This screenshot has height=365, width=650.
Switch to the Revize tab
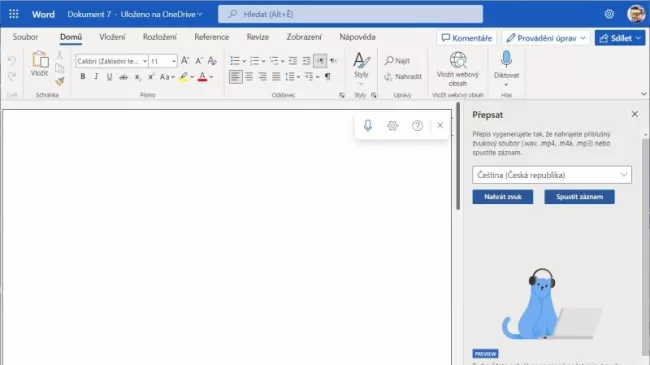(258, 37)
